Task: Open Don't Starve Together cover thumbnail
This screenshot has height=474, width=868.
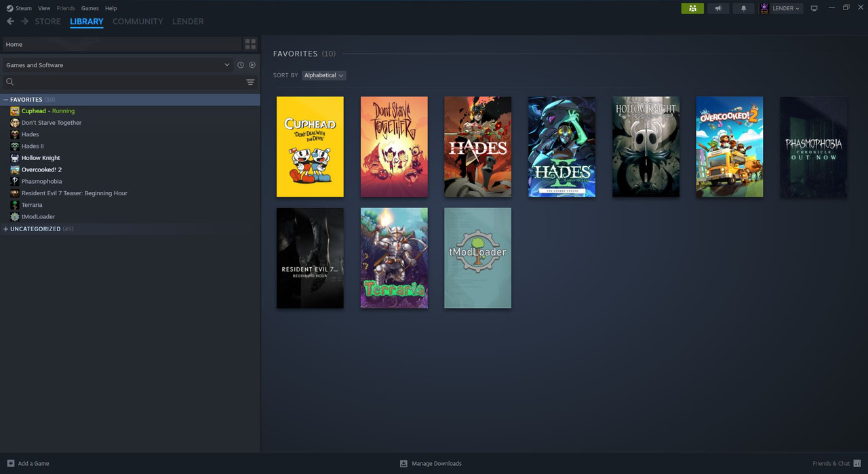Action: click(394, 146)
